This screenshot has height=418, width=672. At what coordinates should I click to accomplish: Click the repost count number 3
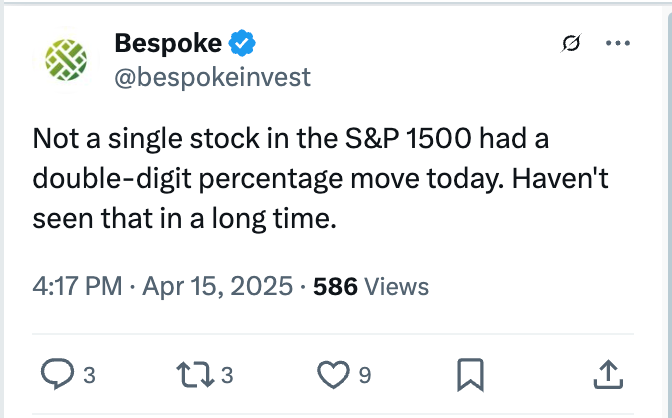[x=227, y=375]
